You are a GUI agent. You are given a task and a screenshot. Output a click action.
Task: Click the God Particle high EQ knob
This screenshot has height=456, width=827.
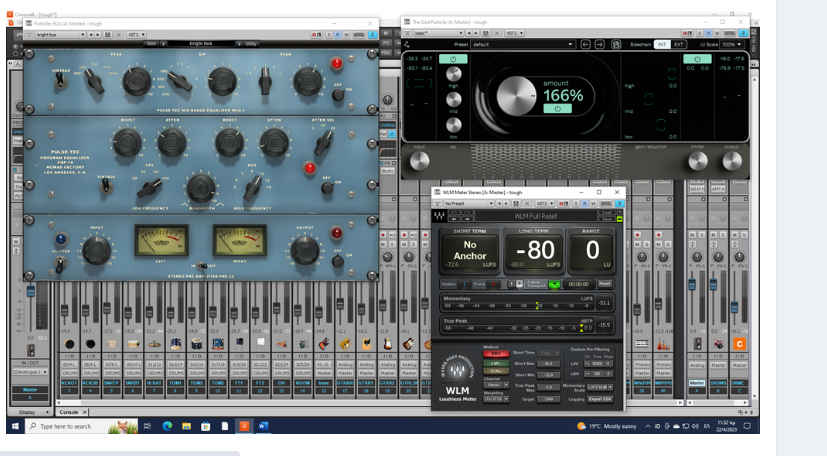pyautogui.click(x=454, y=74)
